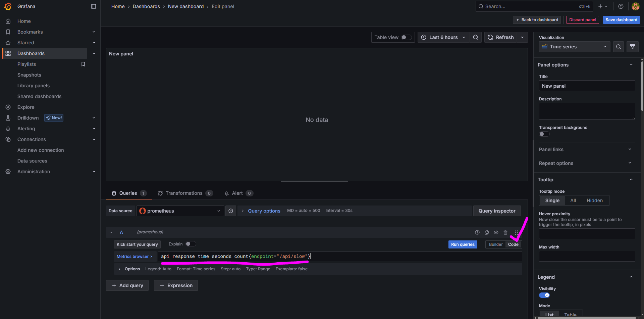Enable Transparent background switch

click(x=544, y=134)
